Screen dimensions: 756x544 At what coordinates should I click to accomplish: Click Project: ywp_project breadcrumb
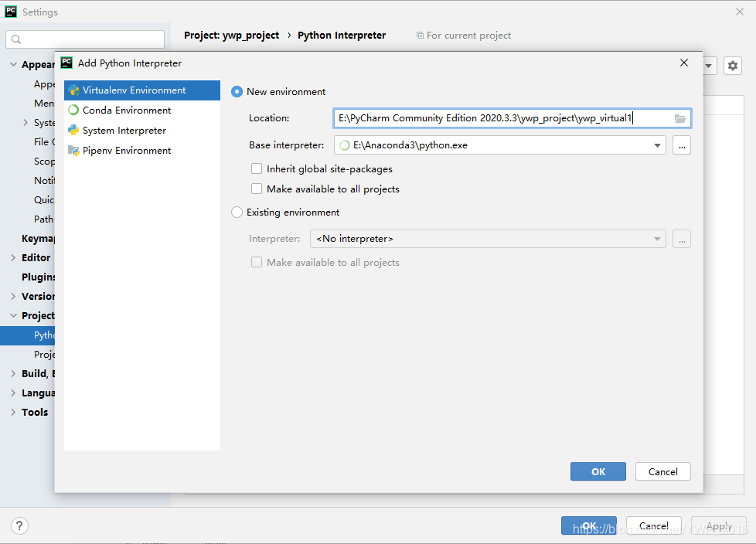point(231,36)
